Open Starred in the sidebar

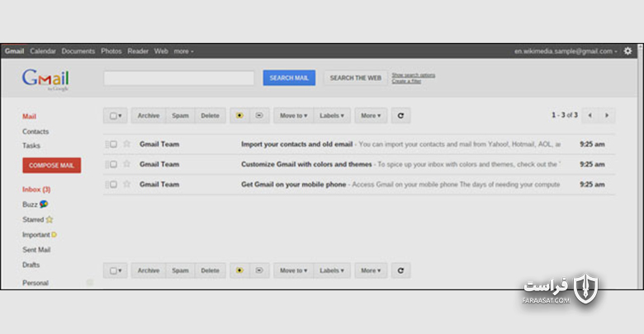coord(37,219)
